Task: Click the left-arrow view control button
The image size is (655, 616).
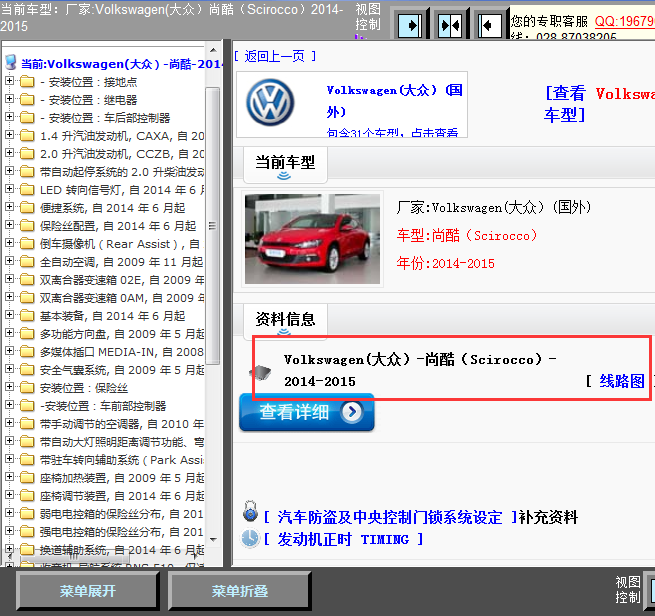Action: [490, 26]
